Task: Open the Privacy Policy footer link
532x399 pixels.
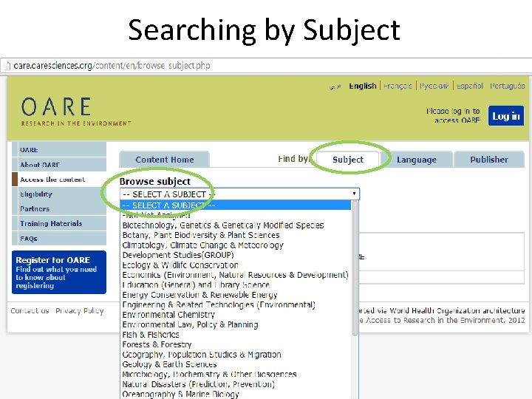Action: click(x=79, y=311)
